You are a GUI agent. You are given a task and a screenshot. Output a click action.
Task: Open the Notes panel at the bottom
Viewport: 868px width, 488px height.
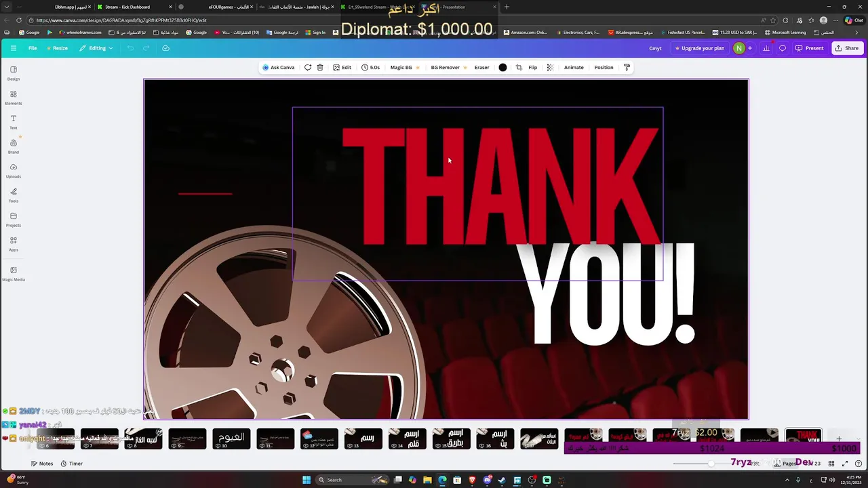(42, 464)
